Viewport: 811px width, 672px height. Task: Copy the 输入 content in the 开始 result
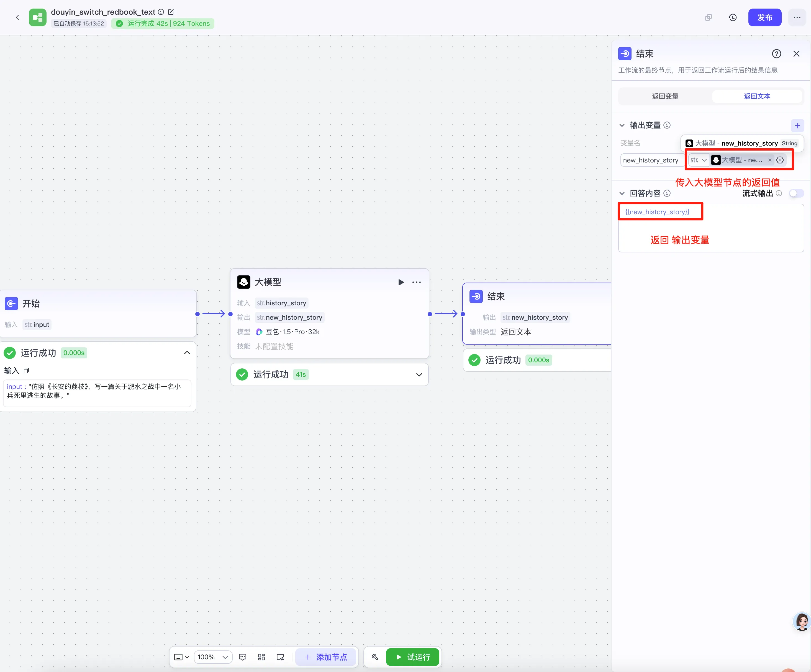tap(26, 371)
